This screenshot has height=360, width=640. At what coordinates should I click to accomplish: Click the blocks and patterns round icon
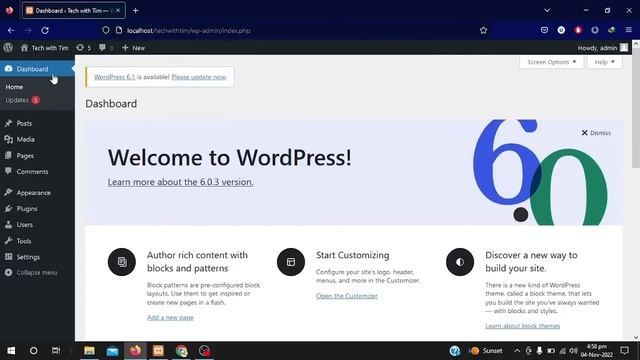pyautogui.click(x=122, y=262)
